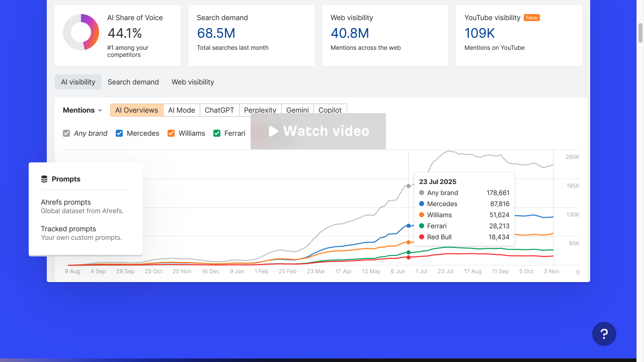The width and height of the screenshot is (644, 362).
Task: Click the 25 Feb axis label
Action: 288,271
